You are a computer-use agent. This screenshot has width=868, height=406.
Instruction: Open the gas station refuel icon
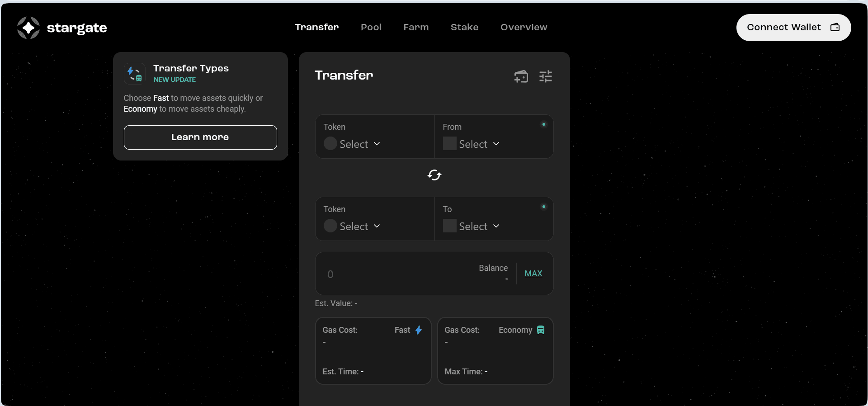coord(521,76)
